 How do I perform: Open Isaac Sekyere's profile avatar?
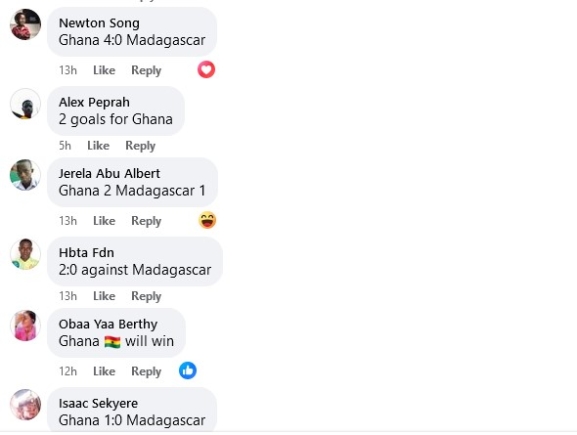tap(25, 404)
